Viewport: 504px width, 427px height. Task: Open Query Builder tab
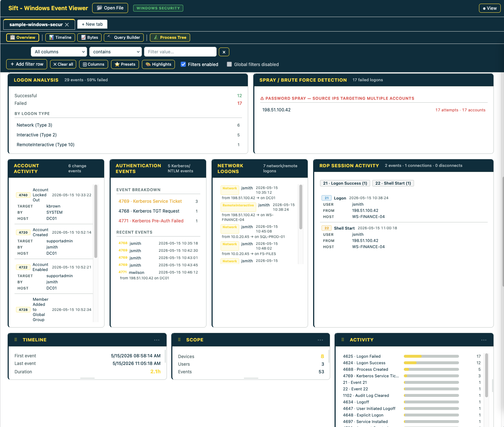click(x=124, y=37)
